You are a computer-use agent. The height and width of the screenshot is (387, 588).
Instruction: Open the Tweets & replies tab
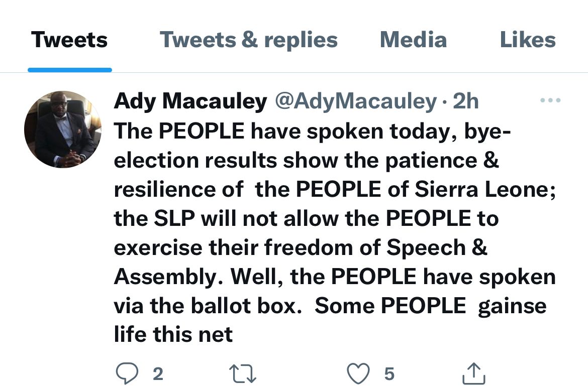coord(248,40)
